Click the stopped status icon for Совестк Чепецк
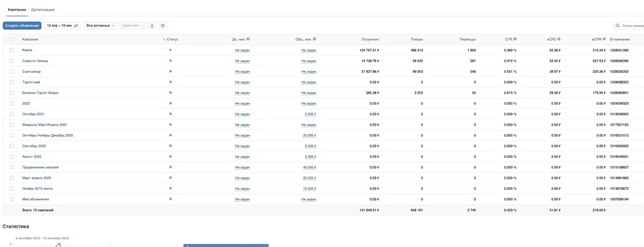Viewport: 644px width, 247px height. 170,61
